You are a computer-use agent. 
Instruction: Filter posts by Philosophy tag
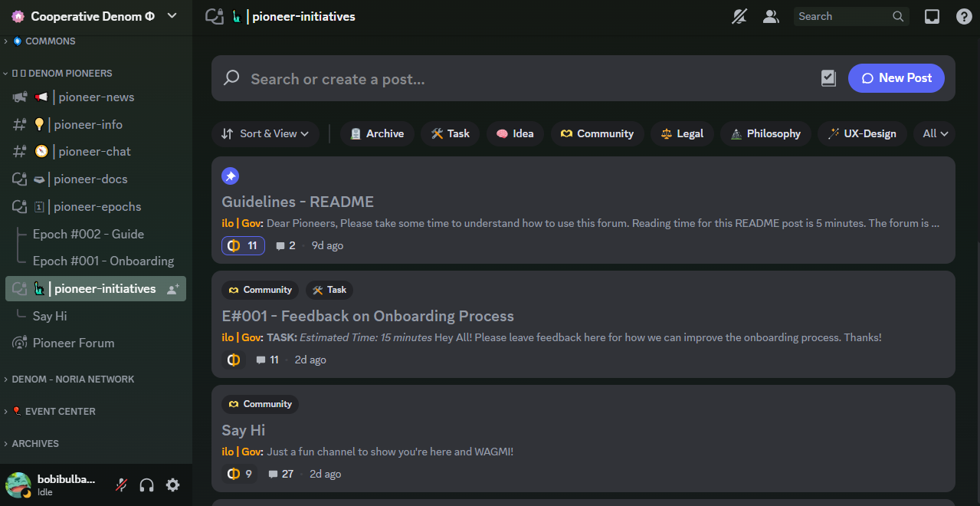(765, 133)
